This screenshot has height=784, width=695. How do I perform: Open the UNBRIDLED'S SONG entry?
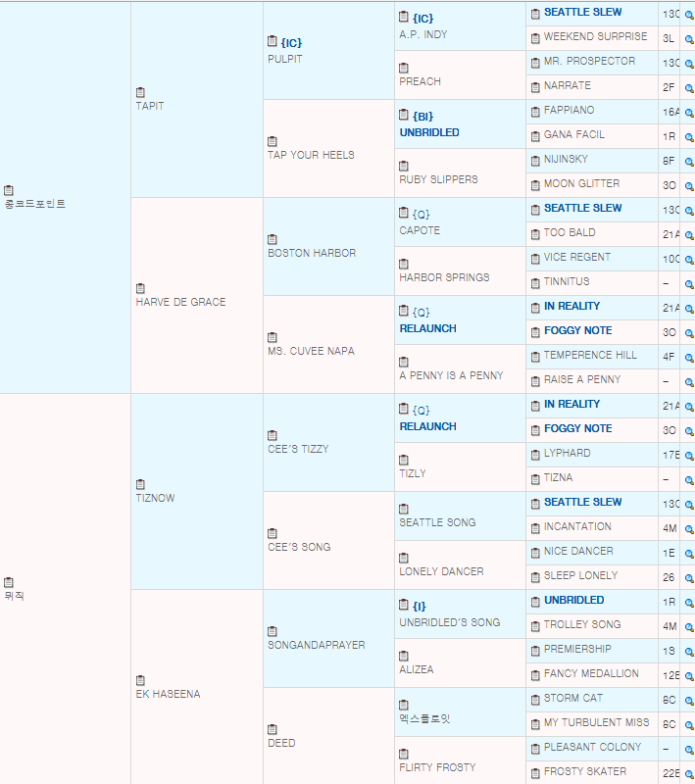[x=449, y=622]
